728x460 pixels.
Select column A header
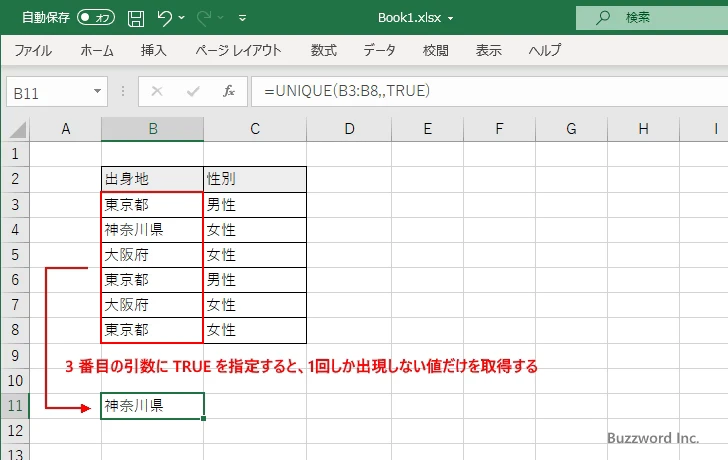point(65,129)
